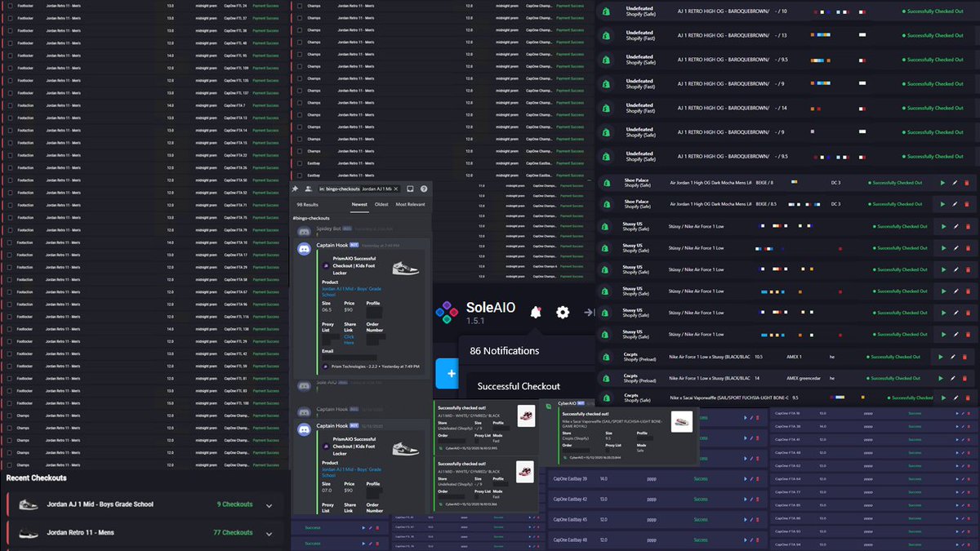Expand Jordan Retro 11 - Mens checkouts chevron
Screen dimensions: 980x551
tap(269, 533)
